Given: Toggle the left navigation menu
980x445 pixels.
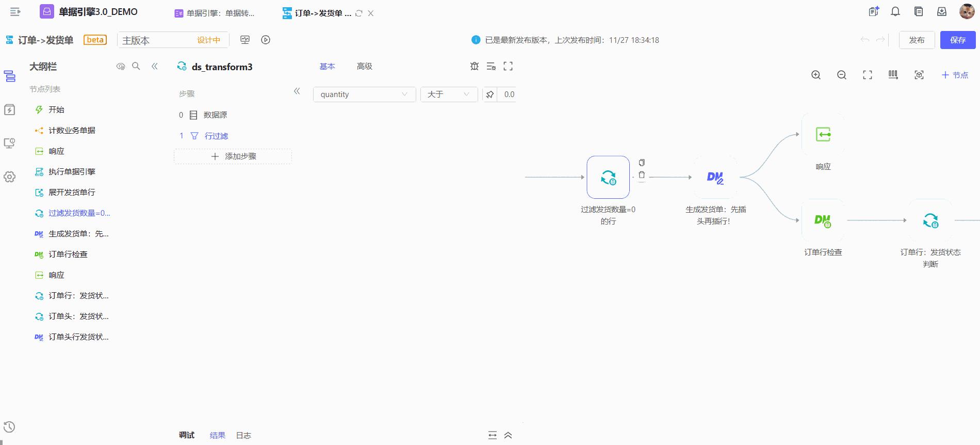Looking at the screenshot, I should coord(15,12).
